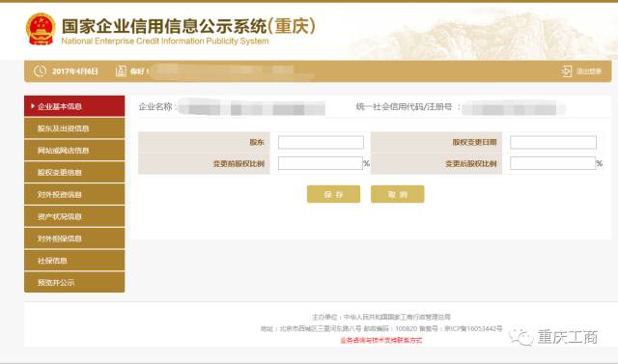This screenshot has height=364, width=618.
Task: Open the red 业务咨询与技术支持联系方式 link
Action: (x=381, y=341)
